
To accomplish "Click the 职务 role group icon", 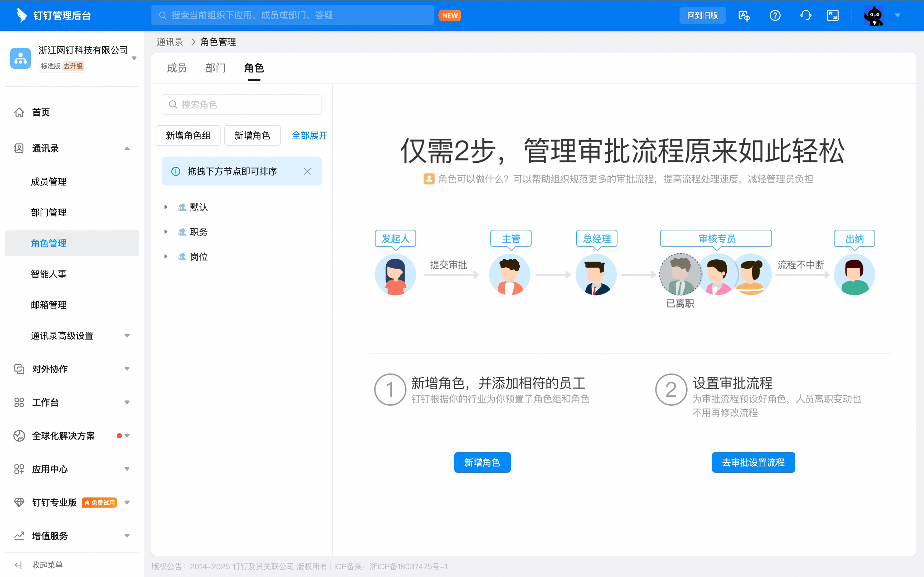I will pos(182,232).
